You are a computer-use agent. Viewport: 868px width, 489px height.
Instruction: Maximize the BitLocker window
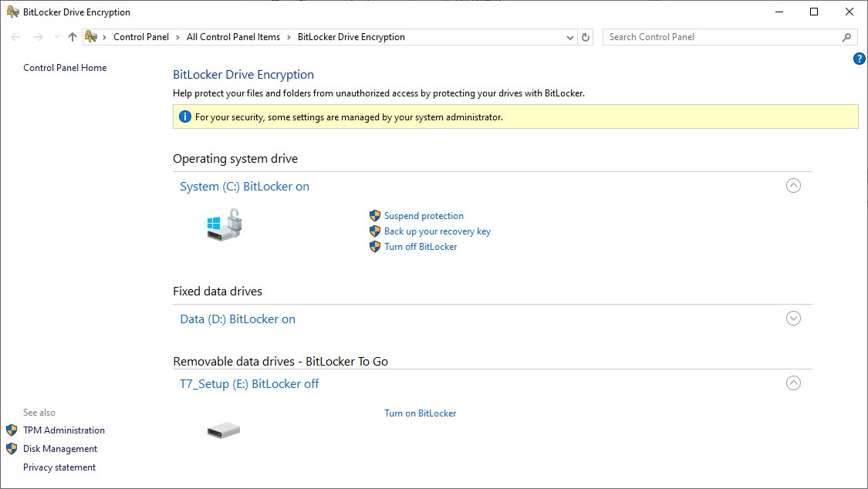click(x=814, y=12)
